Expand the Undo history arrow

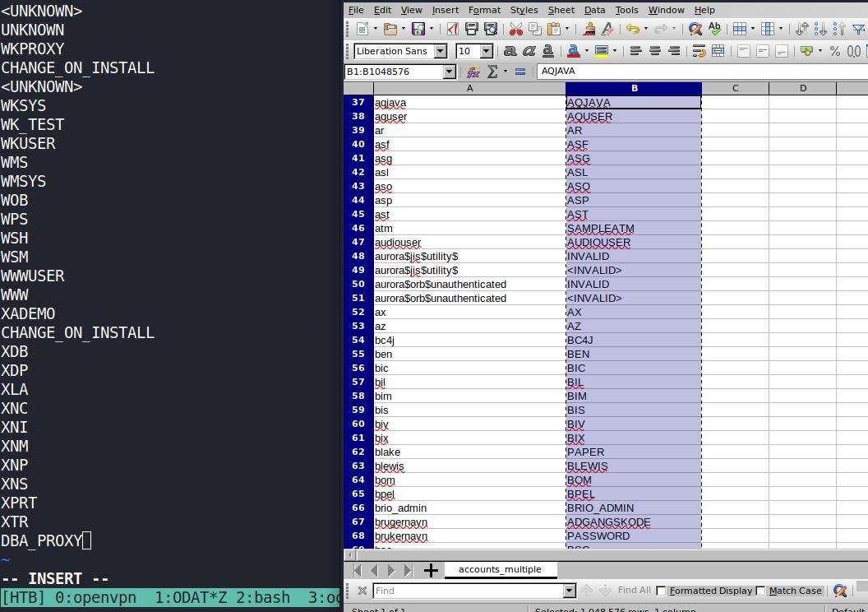[645, 29]
